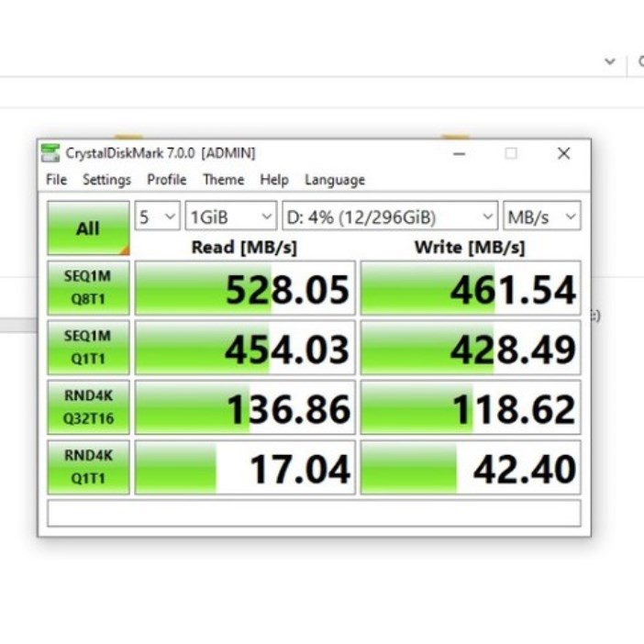Viewport: 644px width, 644px height.
Task: Open the Settings menu
Action: pos(106,180)
